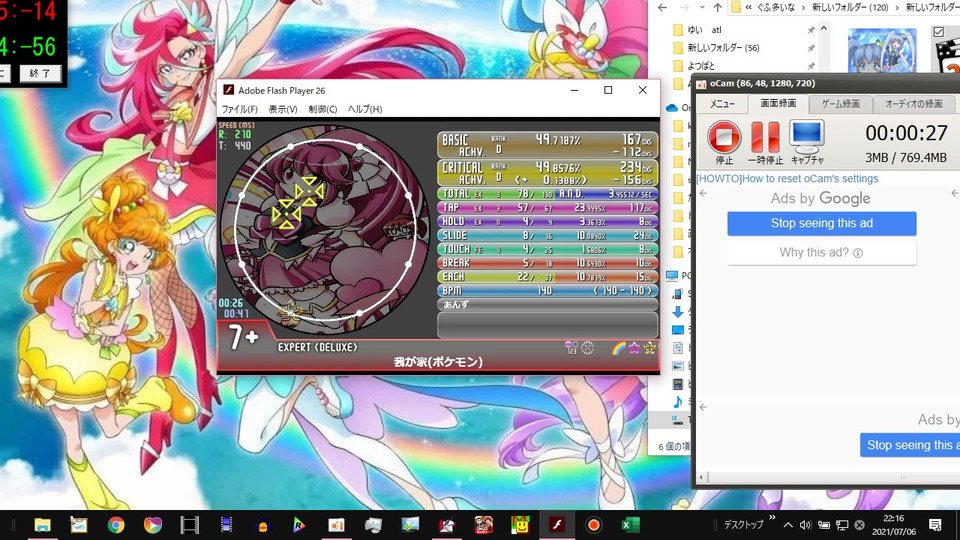Go back in the File Explorer window
Viewport: 960px width, 540px height.
pos(662,7)
